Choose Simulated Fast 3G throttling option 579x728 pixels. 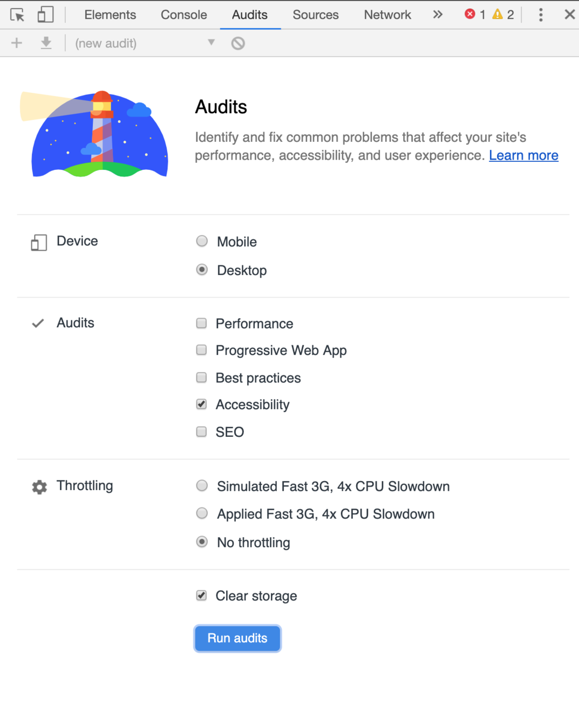pos(202,486)
